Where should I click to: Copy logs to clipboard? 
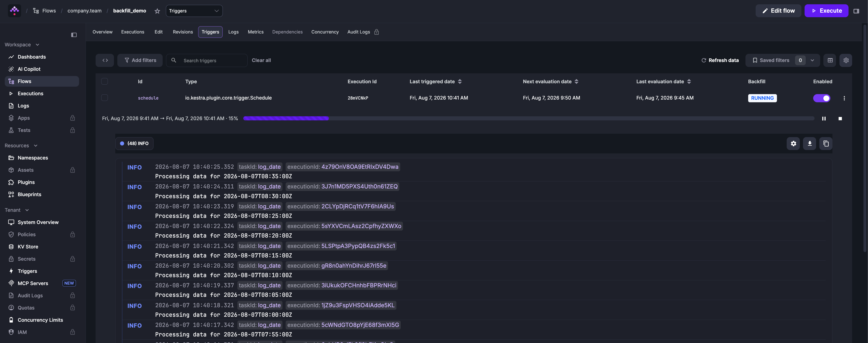pyautogui.click(x=826, y=144)
